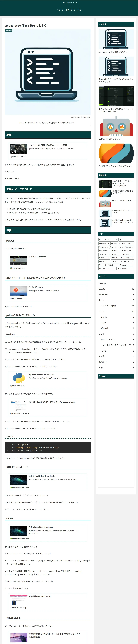Select the dアニメ tag
Screen dimensions: 138x644
click(x=105, y=254)
